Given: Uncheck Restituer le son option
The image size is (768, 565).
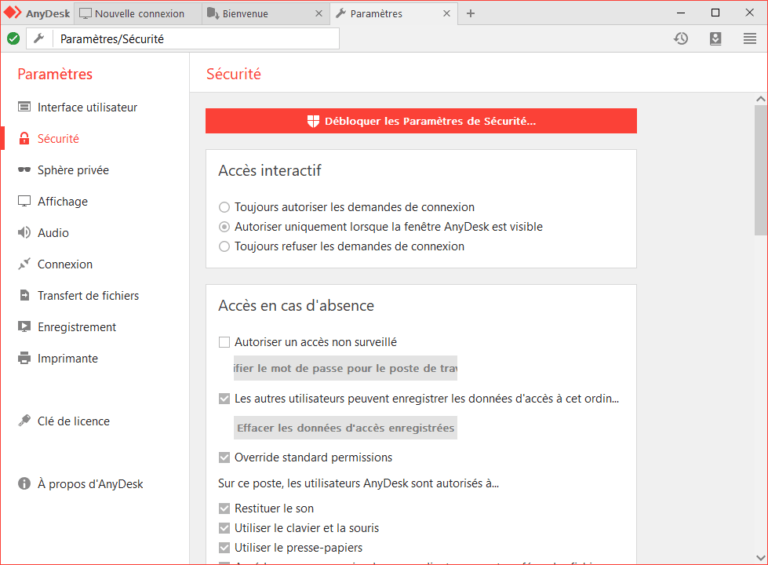Looking at the screenshot, I should pos(224,509).
